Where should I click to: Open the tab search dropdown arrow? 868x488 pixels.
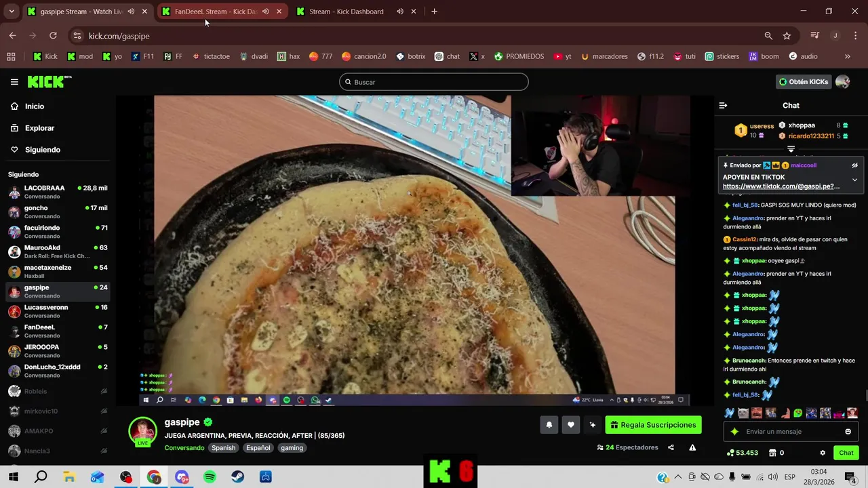(x=11, y=12)
